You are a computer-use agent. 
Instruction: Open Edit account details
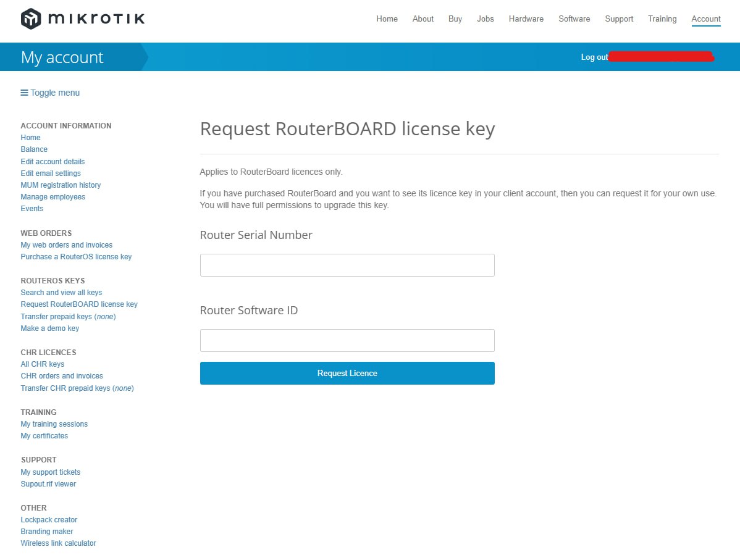click(53, 161)
